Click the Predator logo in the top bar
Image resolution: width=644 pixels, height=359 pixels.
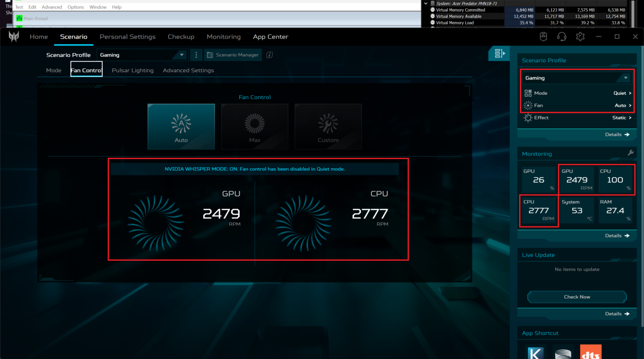click(x=13, y=36)
